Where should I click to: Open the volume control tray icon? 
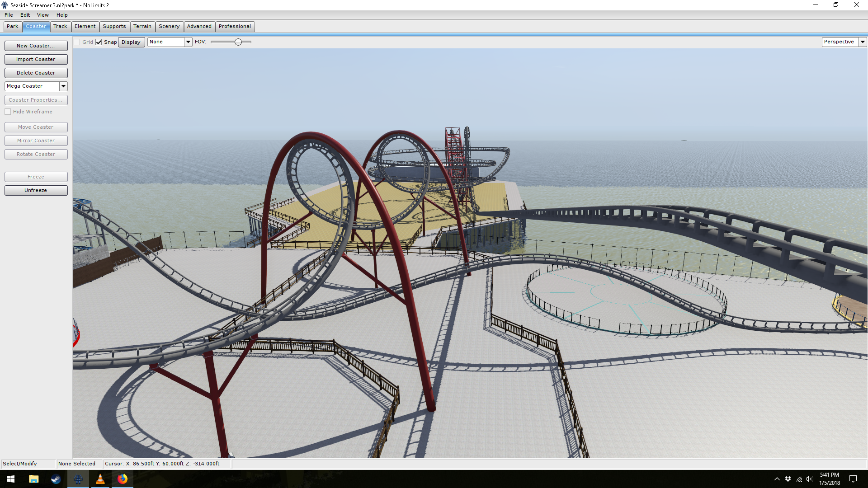pyautogui.click(x=809, y=479)
